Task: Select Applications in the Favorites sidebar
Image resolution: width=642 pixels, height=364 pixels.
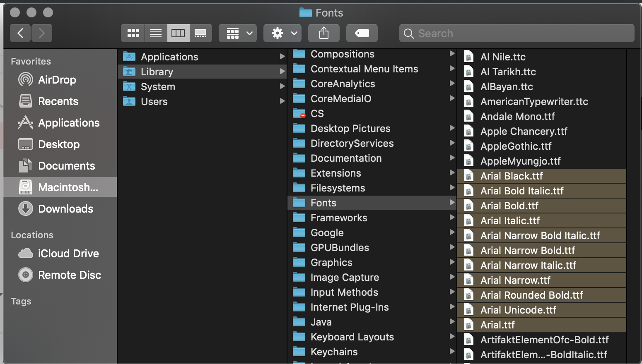Action: 60,123
